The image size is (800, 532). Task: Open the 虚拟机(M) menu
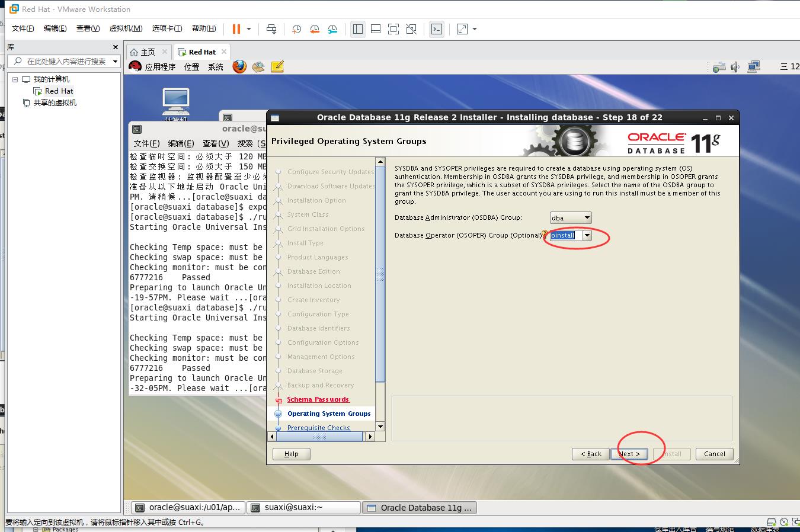click(126, 28)
